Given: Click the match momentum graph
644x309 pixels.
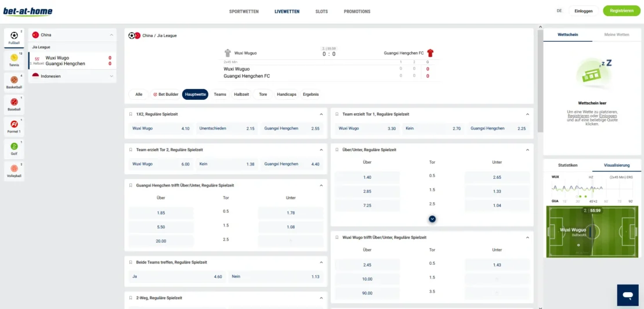Looking at the screenshot, I should 592,189.
